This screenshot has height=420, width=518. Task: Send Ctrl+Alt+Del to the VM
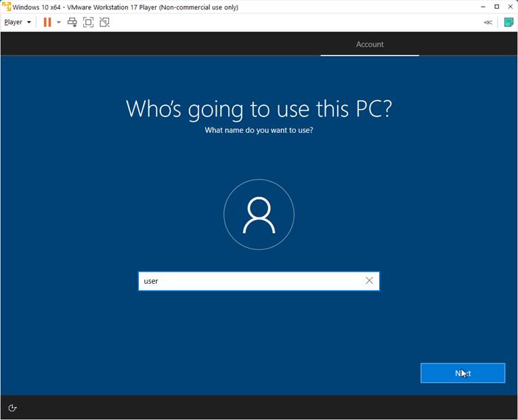[72, 22]
